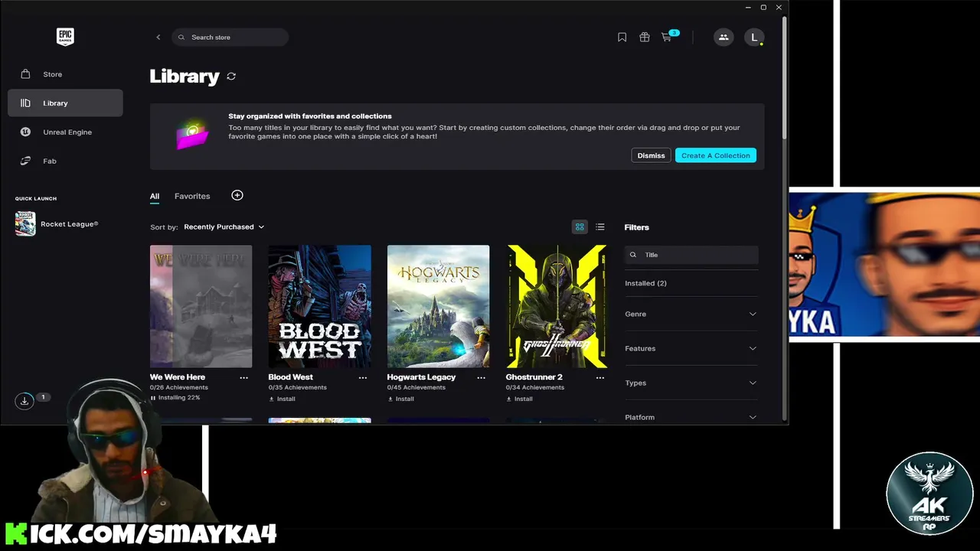Open We Were Here options menu dots
980x551 pixels.
[243, 377]
